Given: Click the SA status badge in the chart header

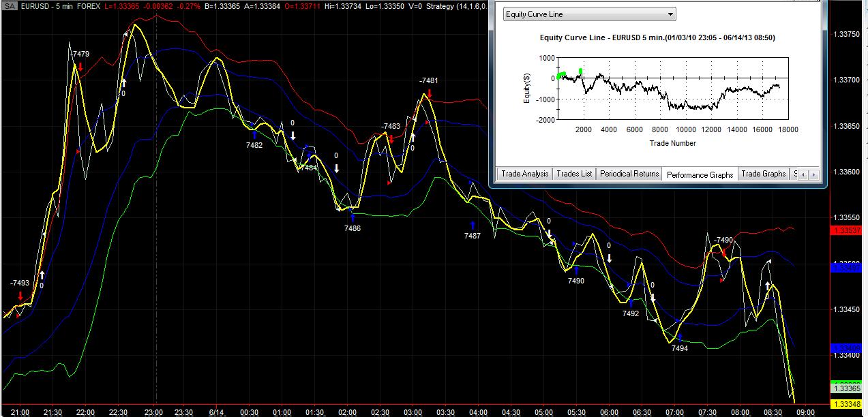Looking at the screenshot, I should (x=10, y=5).
